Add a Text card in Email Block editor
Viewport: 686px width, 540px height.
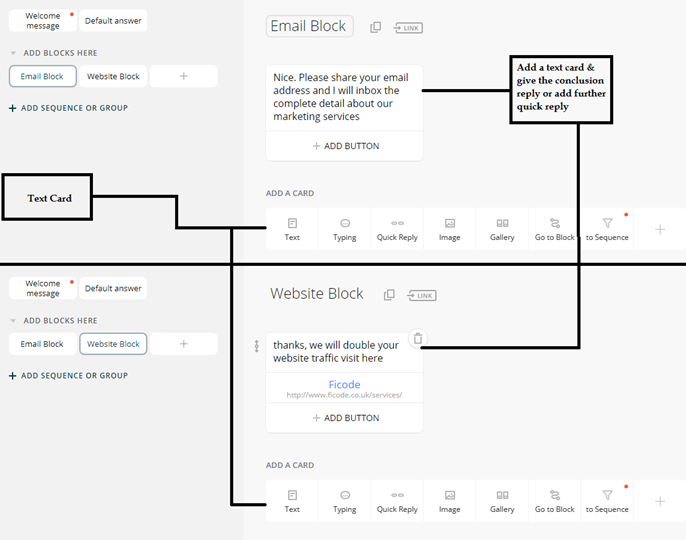(292, 229)
